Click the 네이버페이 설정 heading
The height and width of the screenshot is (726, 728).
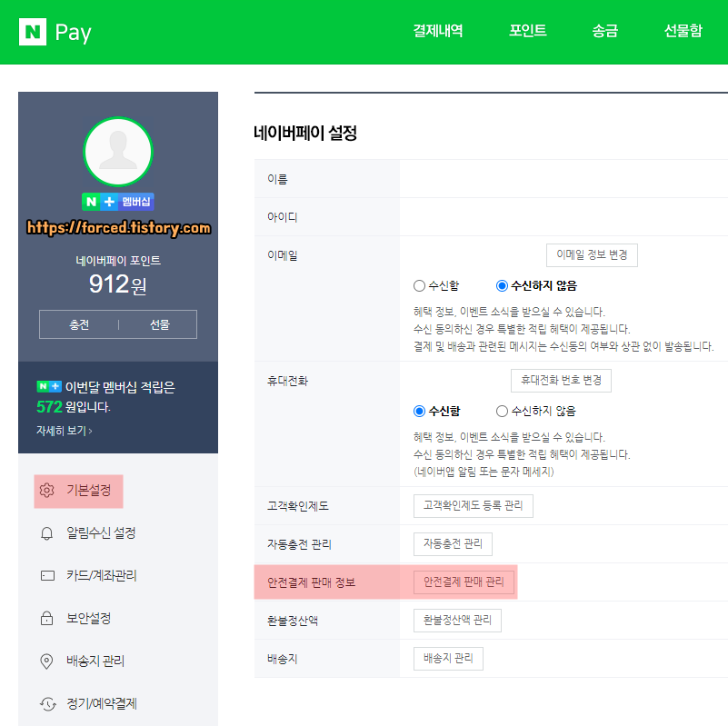point(305,134)
